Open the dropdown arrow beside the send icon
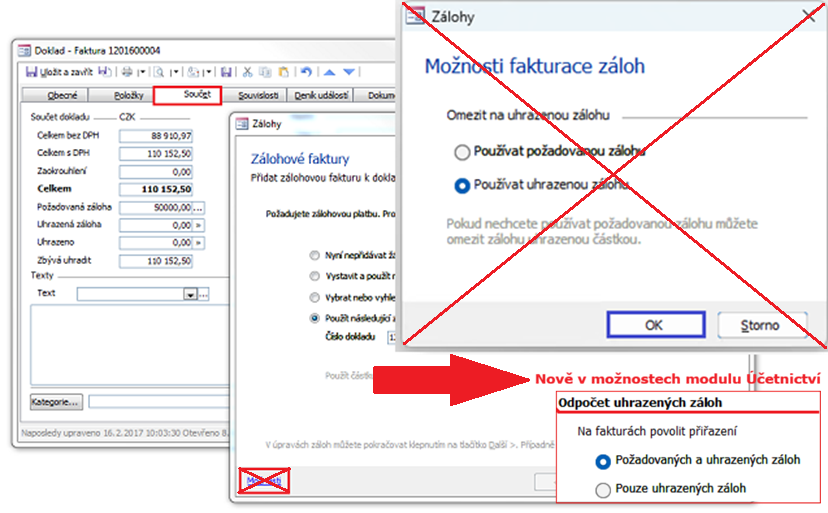 click(x=208, y=72)
